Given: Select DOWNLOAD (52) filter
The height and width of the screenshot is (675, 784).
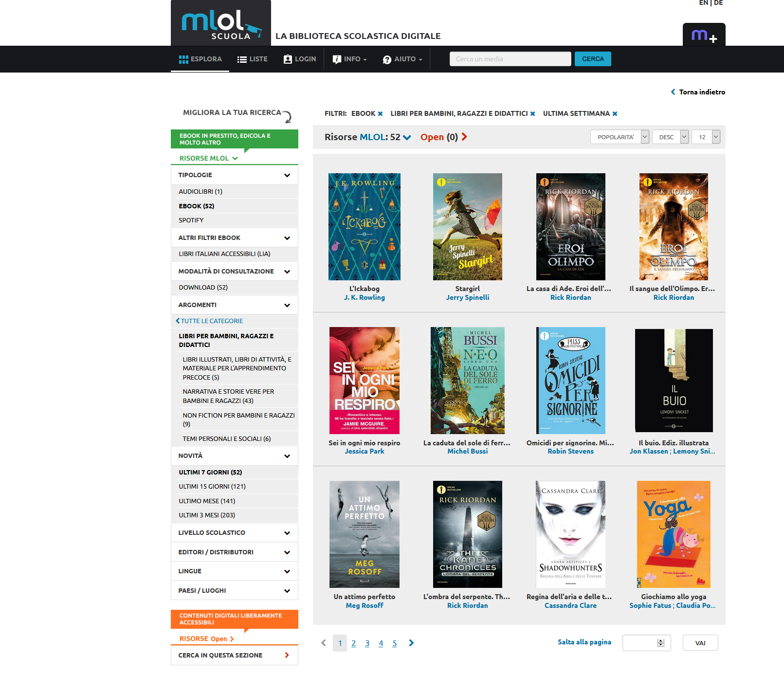Looking at the screenshot, I should tap(203, 287).
